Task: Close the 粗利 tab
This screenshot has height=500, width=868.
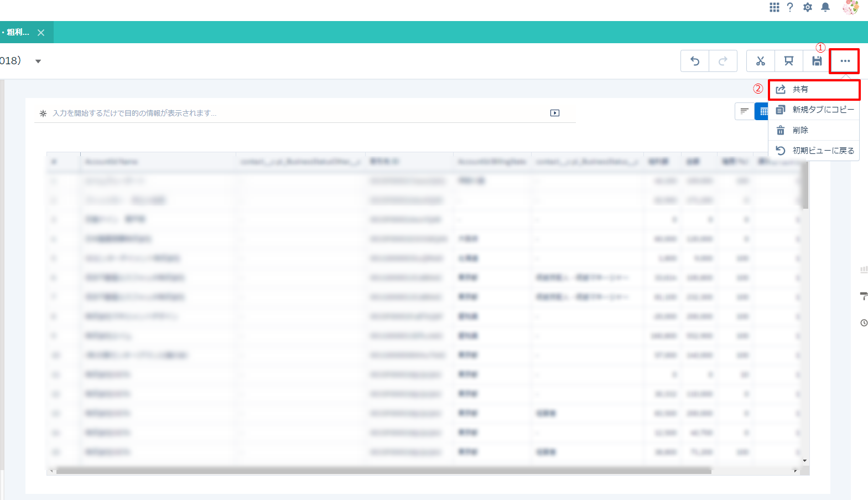Action: (41, 33)
